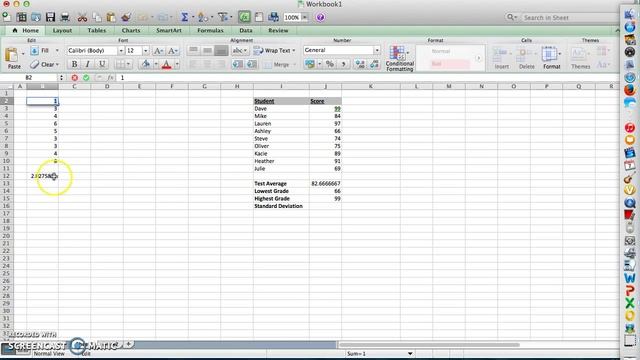
Task: Switch to the Formulas tab
Action: pyautogui.click(x=210, y=30)
